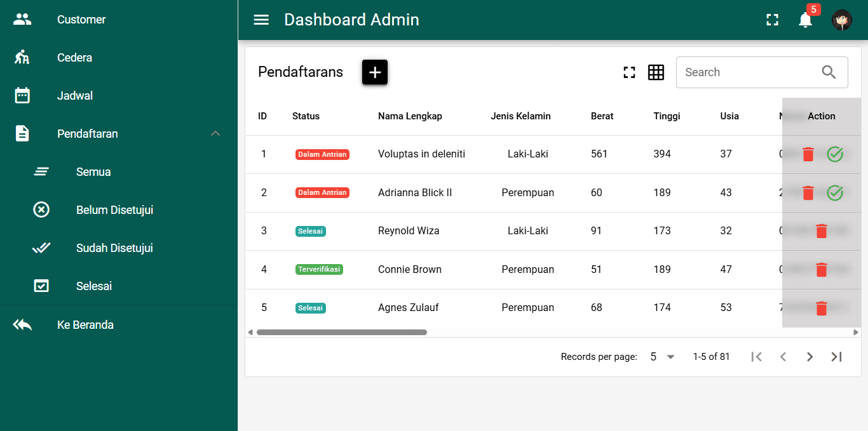
Task: Click the scrollbar right arrow
Action: tap(856, 332)
